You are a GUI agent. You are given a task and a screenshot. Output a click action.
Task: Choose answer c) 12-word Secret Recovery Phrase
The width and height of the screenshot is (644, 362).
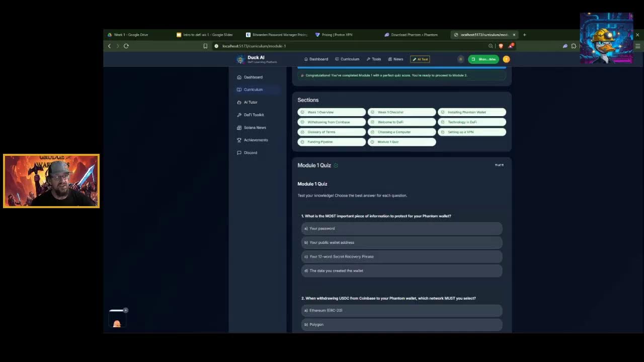(401, 256)
